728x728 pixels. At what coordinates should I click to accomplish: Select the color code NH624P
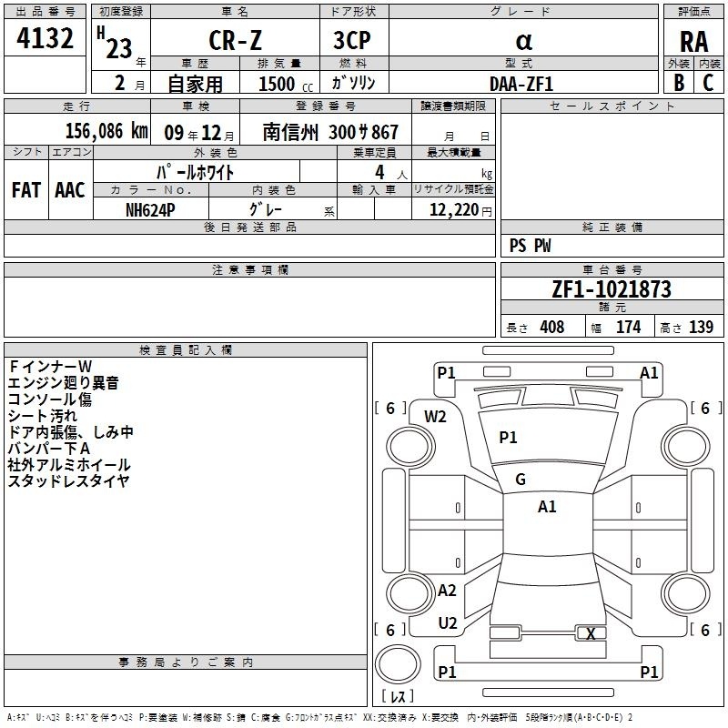(151, 209)
